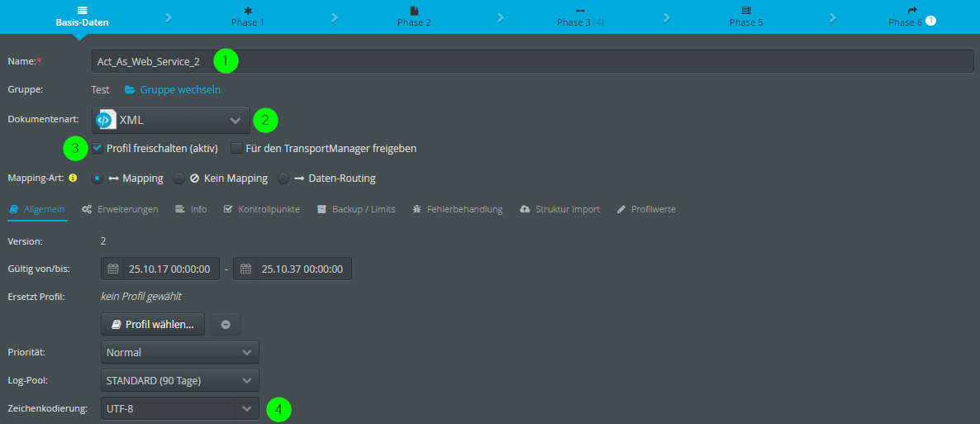Image resolution: width=980 pixels, height=424 pixels.
Task: Click the Phase 6 notification badge
Action: point(930,21)
